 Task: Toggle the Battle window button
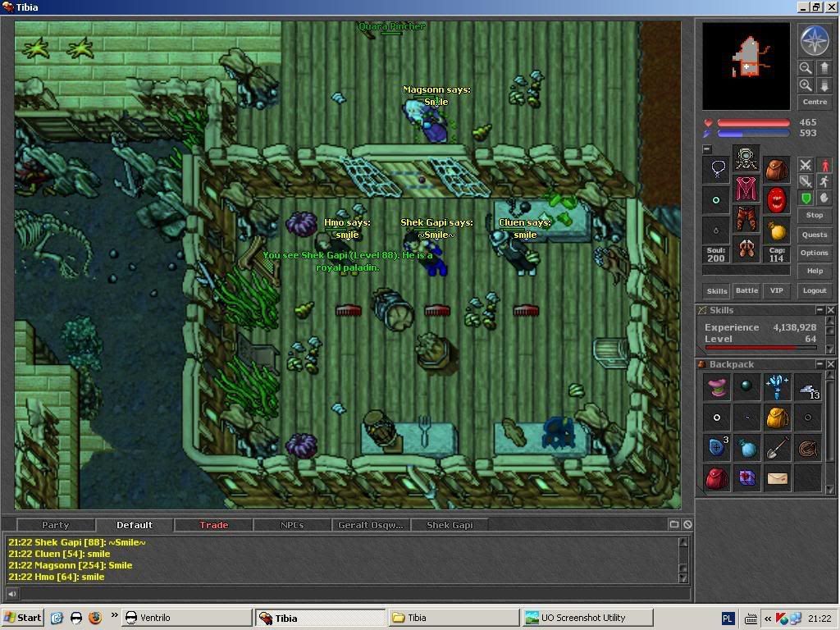(746, 290)
